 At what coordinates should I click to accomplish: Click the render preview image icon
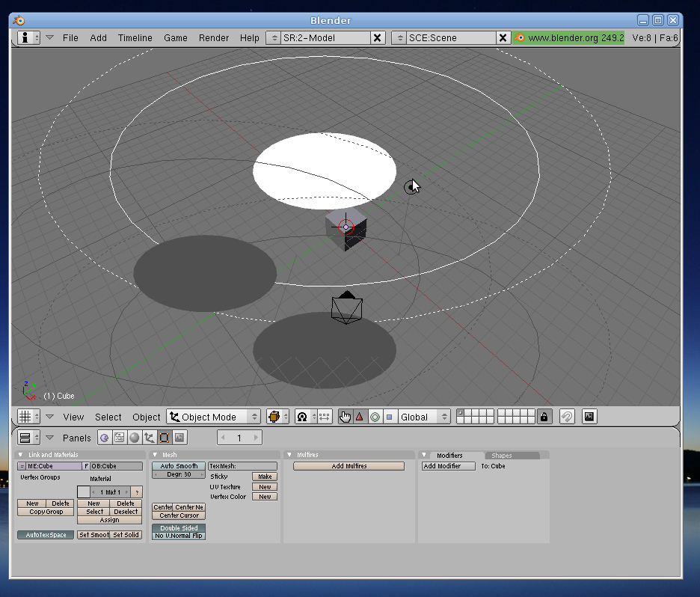[x=589, y=417]
